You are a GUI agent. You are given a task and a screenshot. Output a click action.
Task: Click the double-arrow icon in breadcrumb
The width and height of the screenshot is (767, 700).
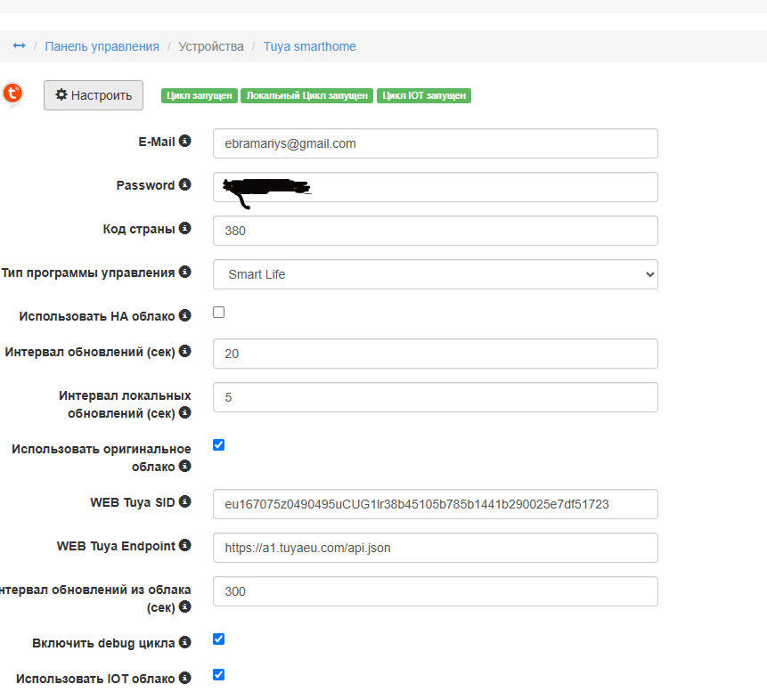click(19, 46)
